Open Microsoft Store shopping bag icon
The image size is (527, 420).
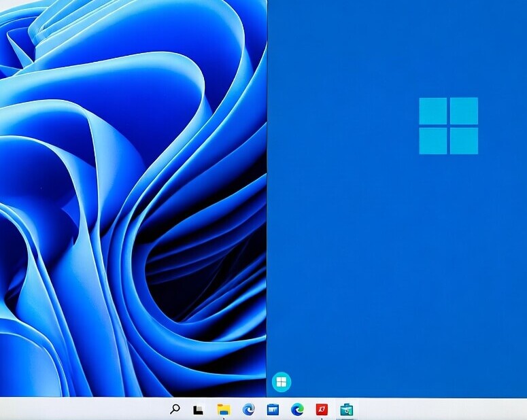pos(347,409)
